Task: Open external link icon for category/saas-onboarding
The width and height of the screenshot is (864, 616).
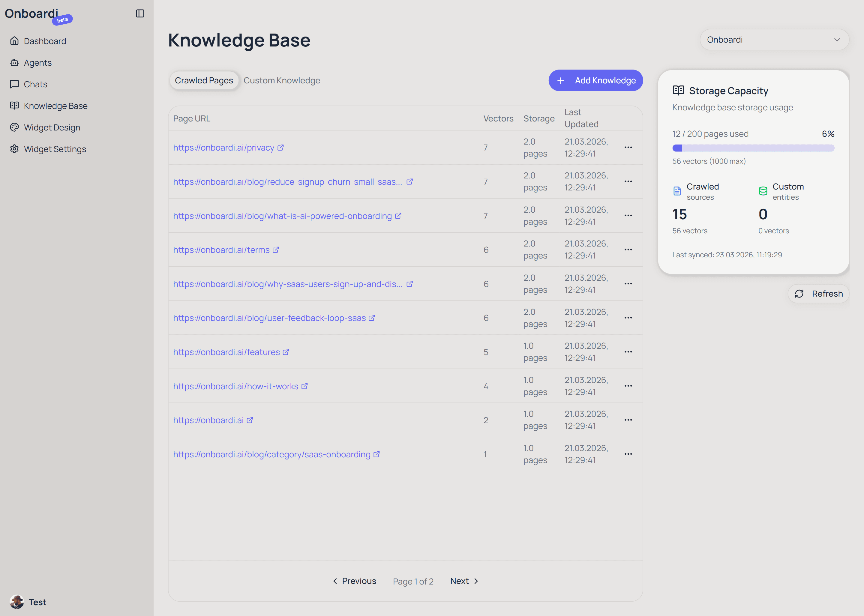Action: pos(376,454)
